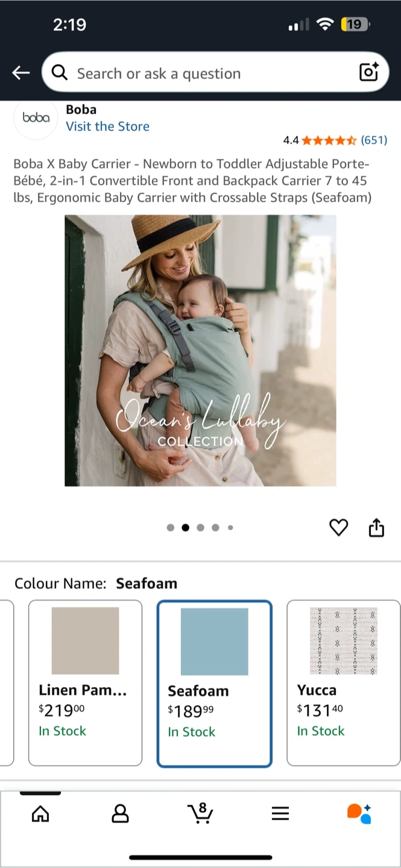The width and height of the screenshot is (401, 868).
Task: Tap the Seafoam blue colour swatch
Action: (215, 641)
